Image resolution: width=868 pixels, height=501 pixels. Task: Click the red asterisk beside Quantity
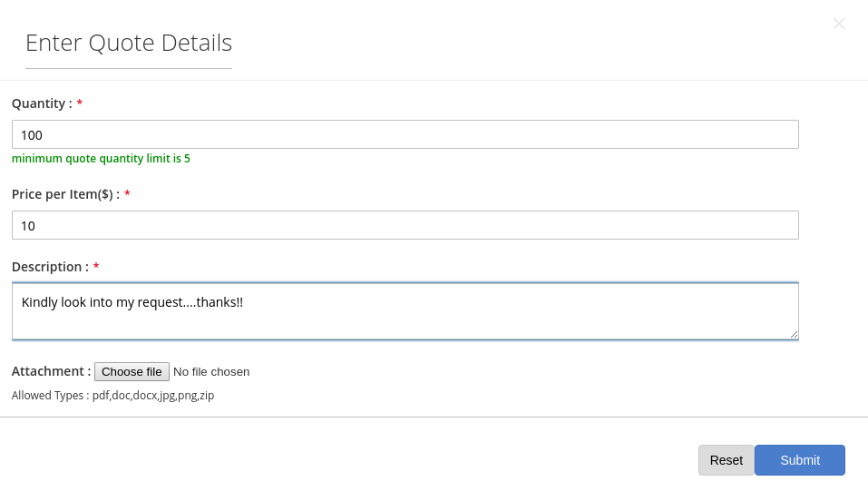[80, 104]
